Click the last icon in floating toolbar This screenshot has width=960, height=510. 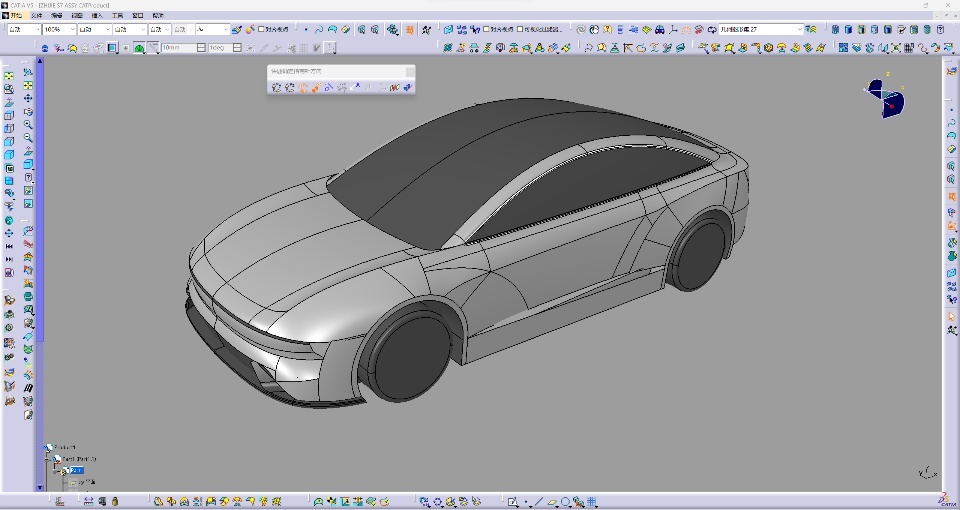click(x=407, y=88)
